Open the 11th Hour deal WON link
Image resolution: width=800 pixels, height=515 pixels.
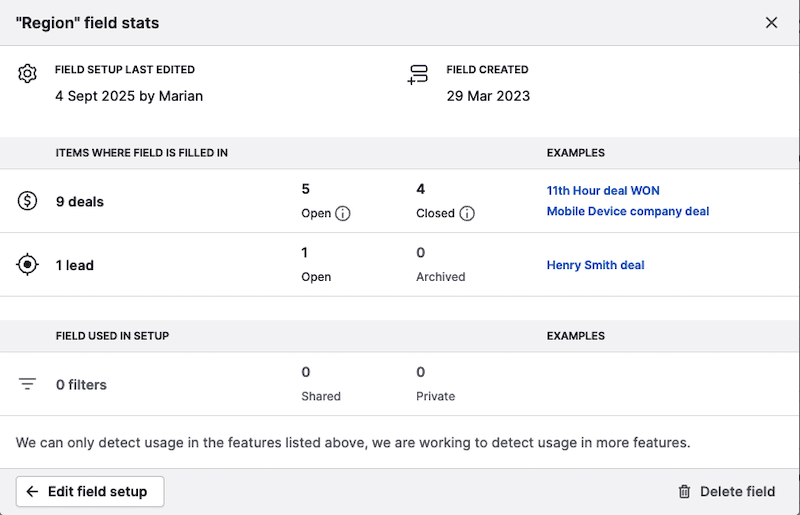click(603, 190)
